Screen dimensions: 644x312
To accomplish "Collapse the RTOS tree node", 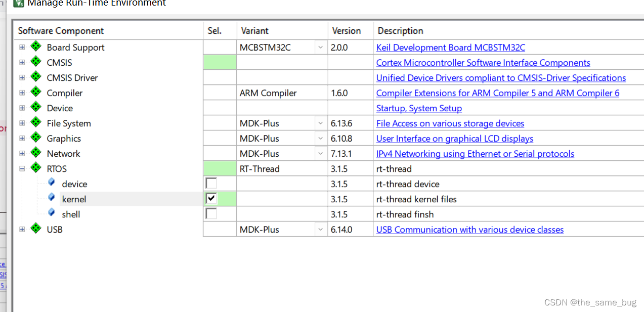I will 22,169.
